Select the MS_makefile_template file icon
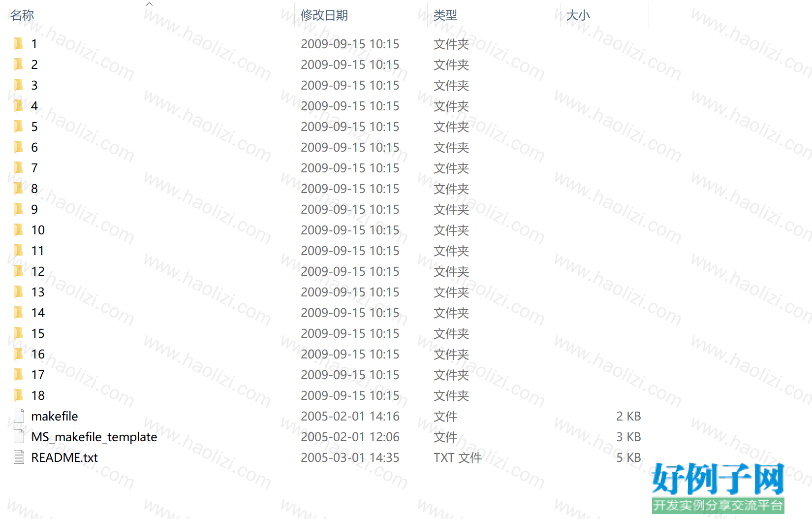 point(19,437)
